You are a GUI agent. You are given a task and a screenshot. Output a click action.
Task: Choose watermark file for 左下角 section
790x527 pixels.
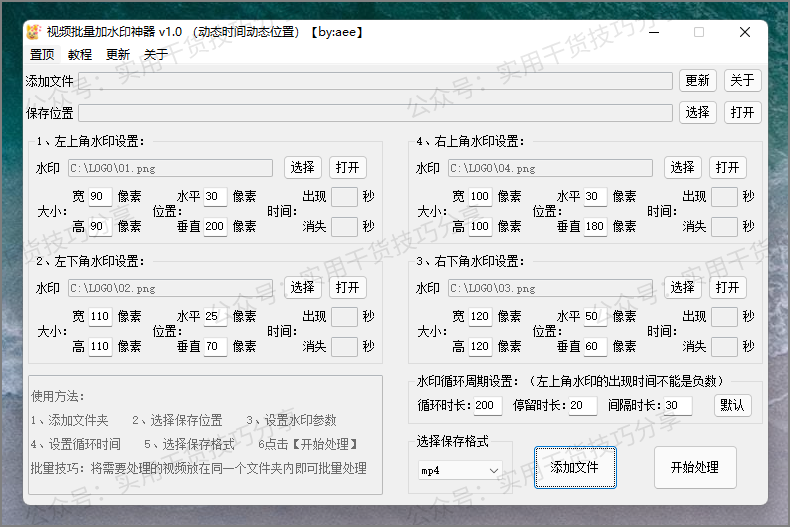pyautogui.click(x=302, y=287)
